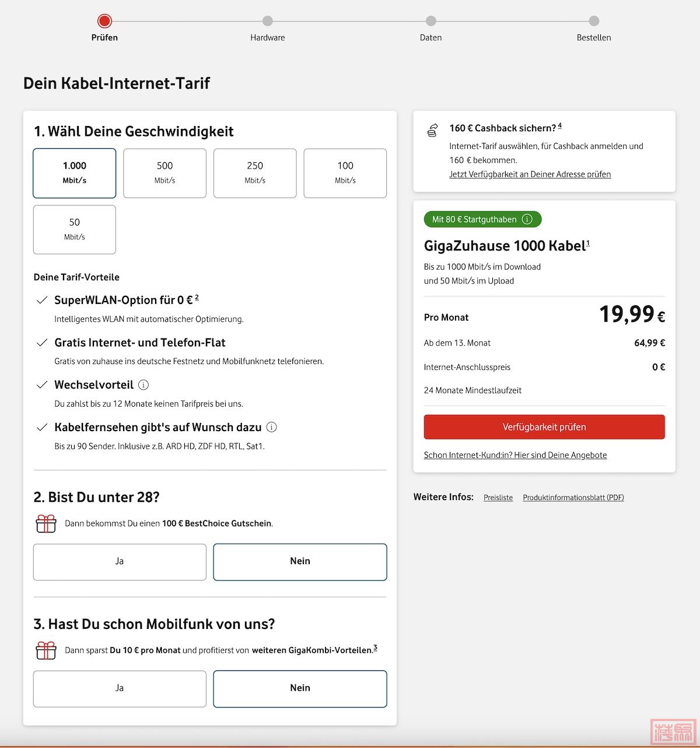The width and height of the screenshot is (700, 748).
Task: Open the Startguthaben info icon
Action: coord(527,219)
